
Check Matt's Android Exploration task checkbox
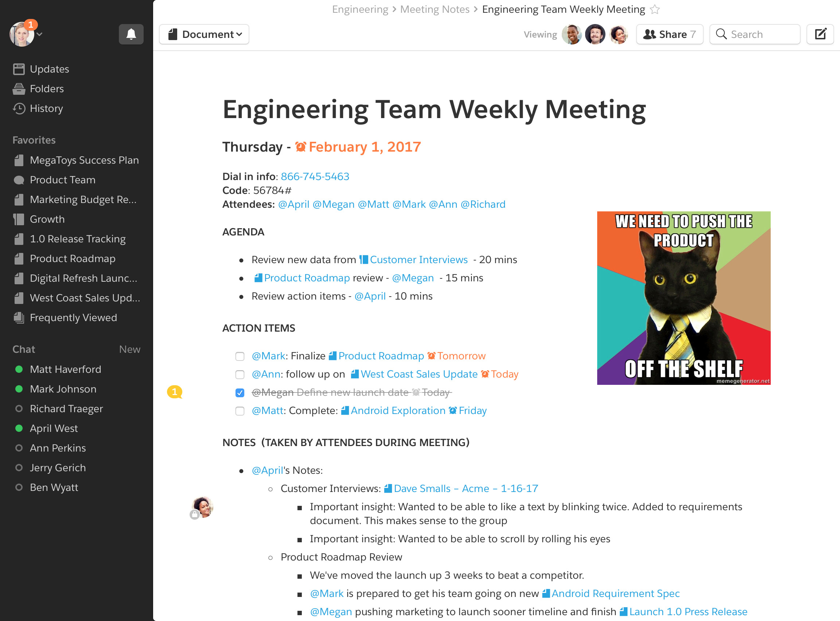(240, 411)
